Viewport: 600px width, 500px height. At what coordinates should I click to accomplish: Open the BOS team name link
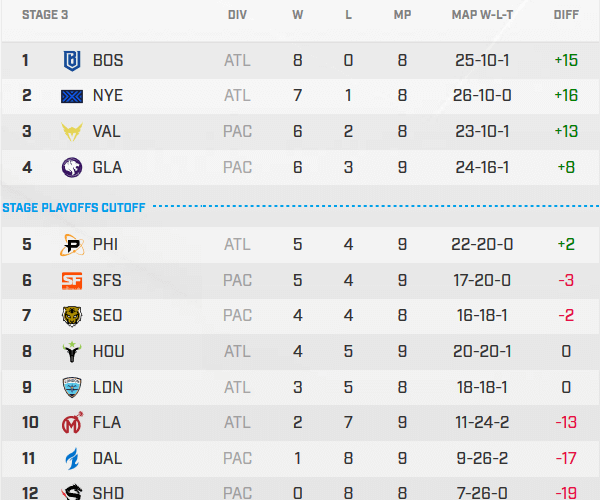pyautogui.click(x=108, y=60)
